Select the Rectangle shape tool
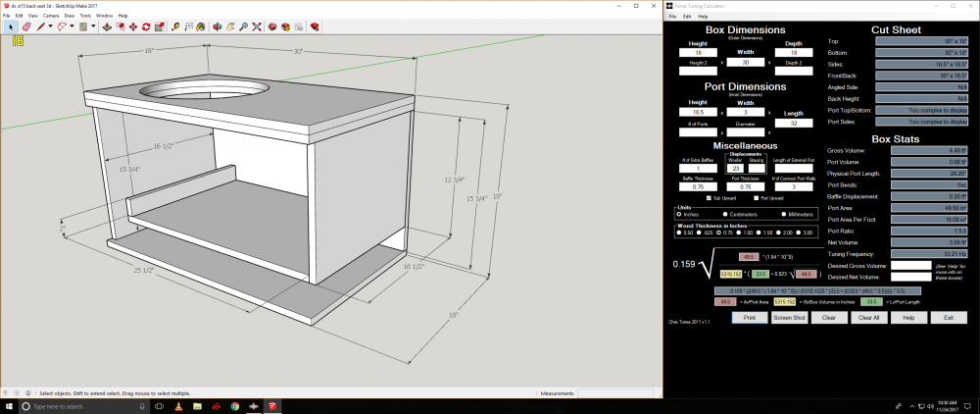980x414 pixels. [x=83, y=26]
